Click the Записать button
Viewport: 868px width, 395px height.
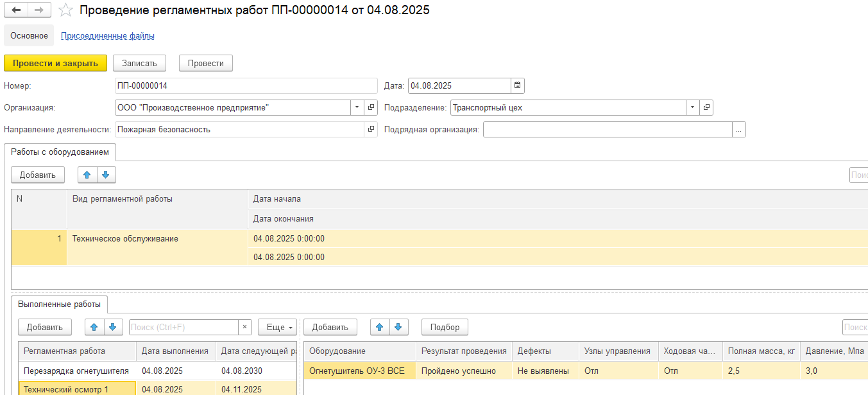coord(139,63)
